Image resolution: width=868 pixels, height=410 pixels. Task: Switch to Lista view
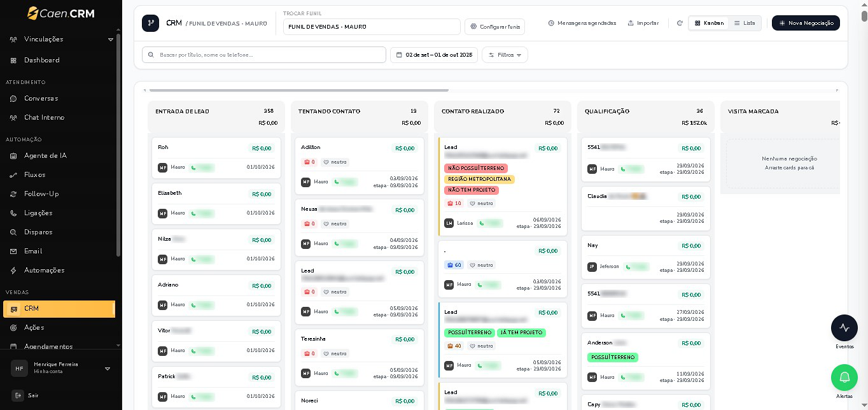745,23
